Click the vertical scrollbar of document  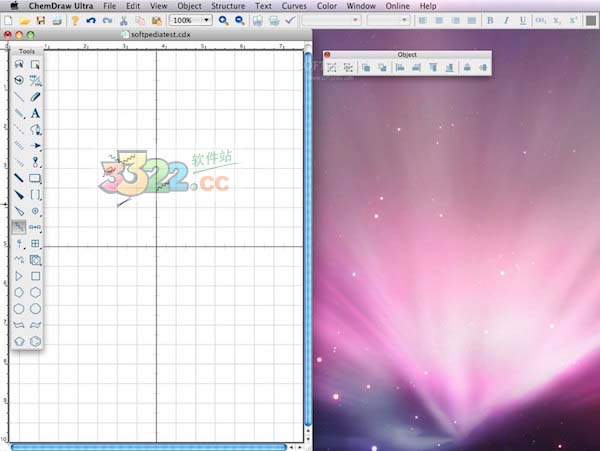coord(308,239)
